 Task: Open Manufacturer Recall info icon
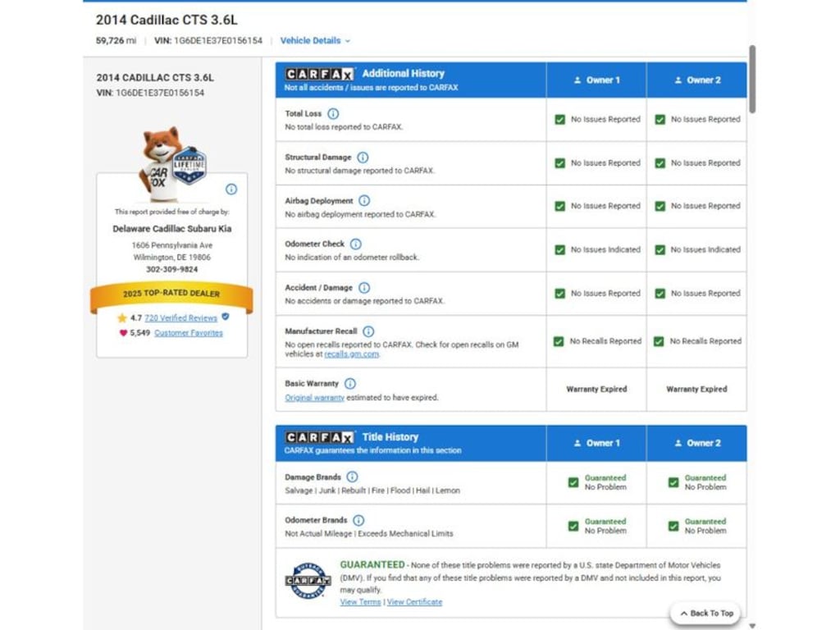[368, 331]
